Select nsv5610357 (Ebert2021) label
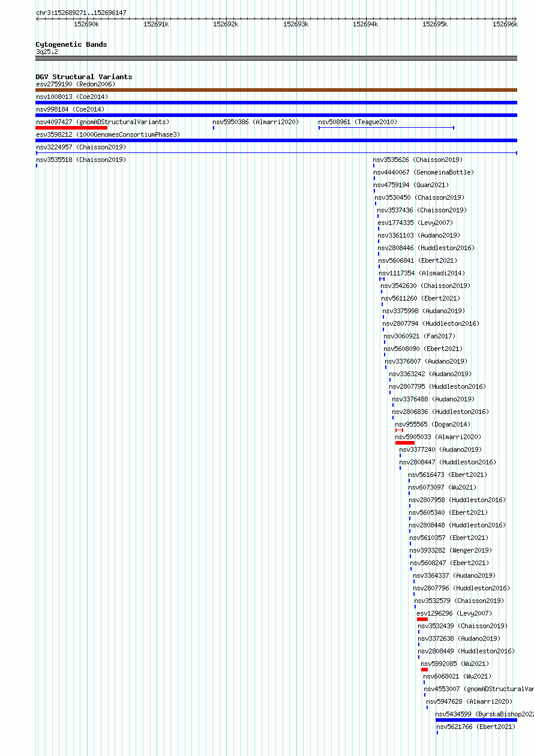The image size is (534, 756). (449, 538)
